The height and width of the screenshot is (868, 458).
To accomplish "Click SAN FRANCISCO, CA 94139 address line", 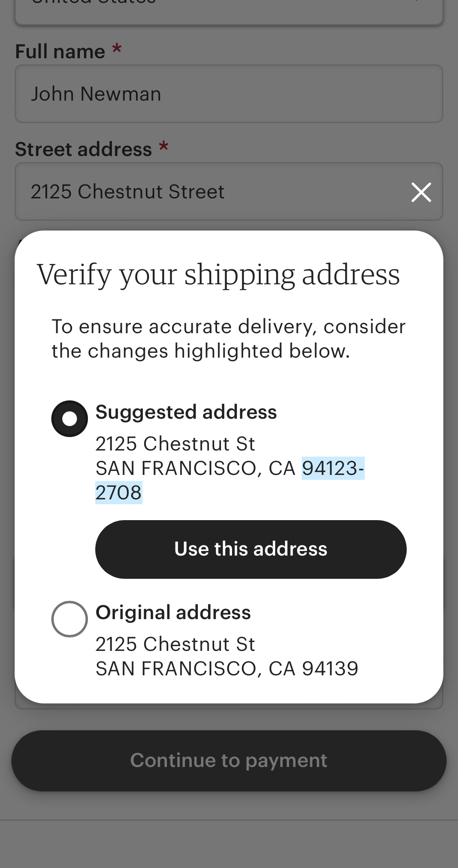I will point(226,668).
